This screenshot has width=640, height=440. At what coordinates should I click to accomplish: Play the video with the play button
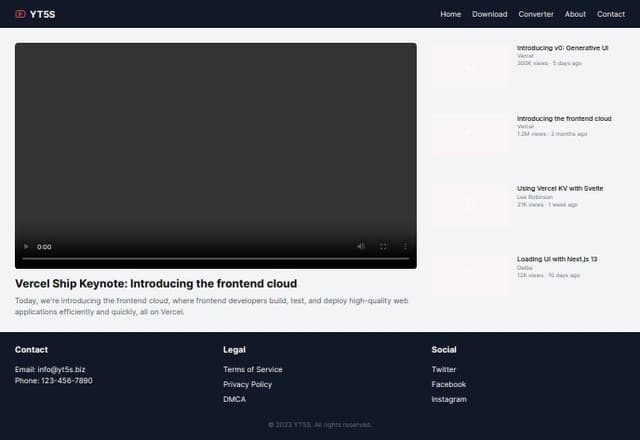point(26,247)
